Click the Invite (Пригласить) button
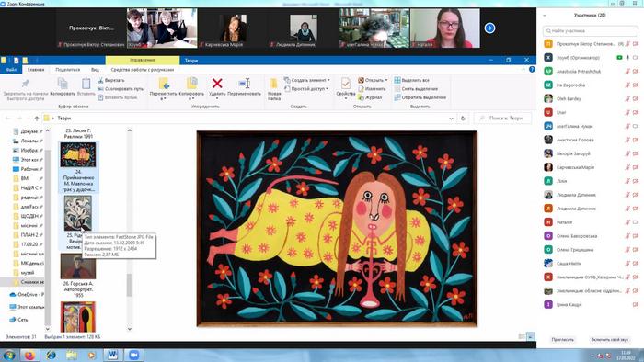Image resolution: width=644 pixels, height=362 pixels. pos(563,340)
